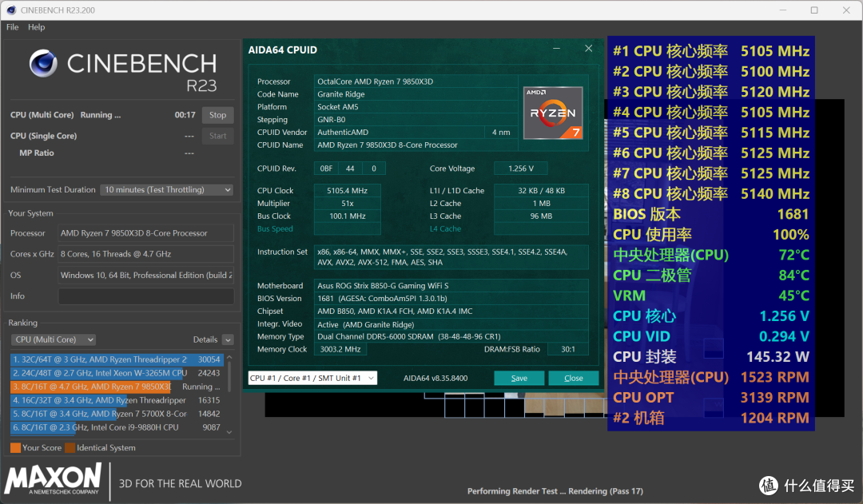863x504 pixels.
Task: Save the AIDA64 CPUID report
Action: tap(519, 378)
